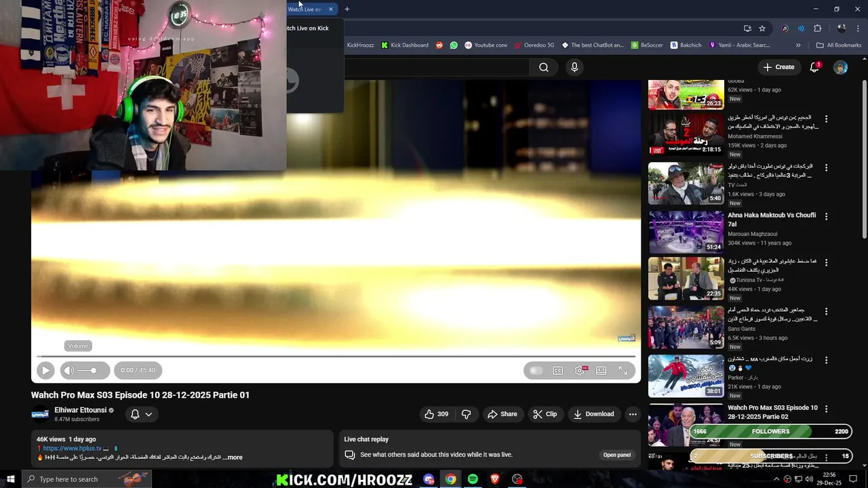Viewport: 868px width, 488px height.
Task: Open Ahna Haka Maktoub Vs Choufli 7al
Action: (772, 220)
